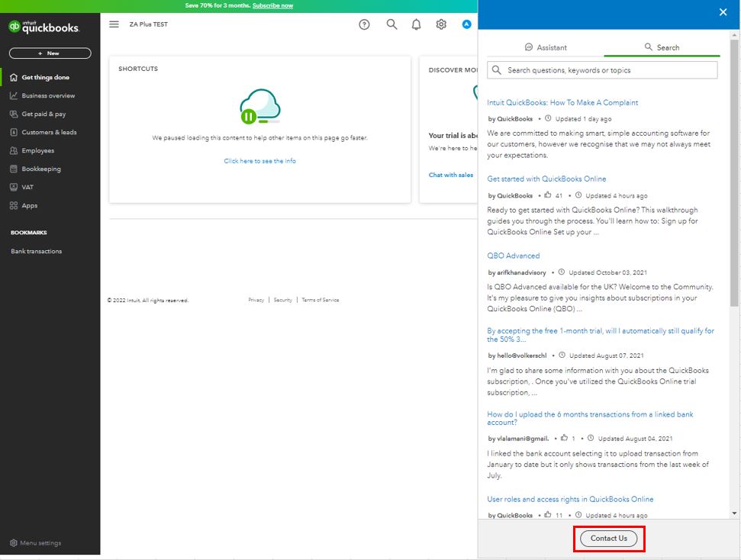Switch to the Assistant tab

(546, 47)
